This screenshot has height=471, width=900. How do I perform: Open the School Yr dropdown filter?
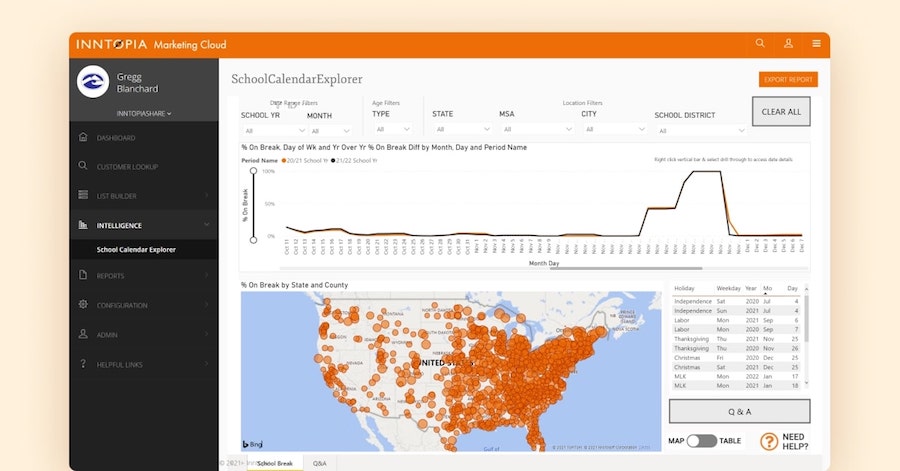coord(268,130)
